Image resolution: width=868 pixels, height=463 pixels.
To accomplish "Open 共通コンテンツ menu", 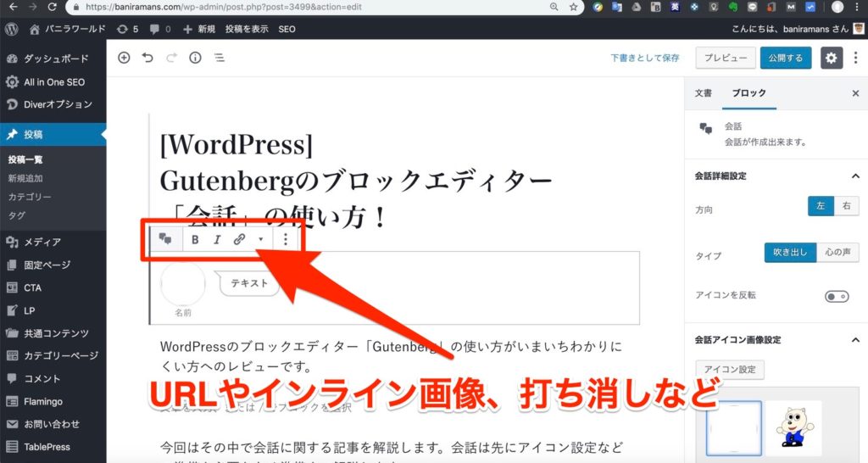I will click(53, 333).
